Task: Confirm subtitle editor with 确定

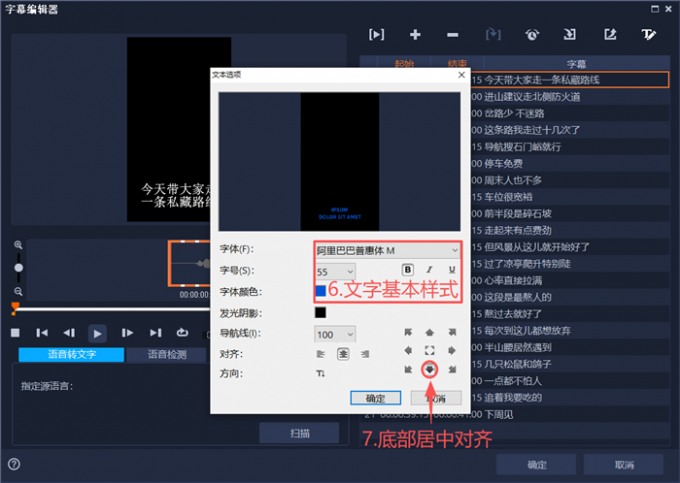Action: [536, 464]
